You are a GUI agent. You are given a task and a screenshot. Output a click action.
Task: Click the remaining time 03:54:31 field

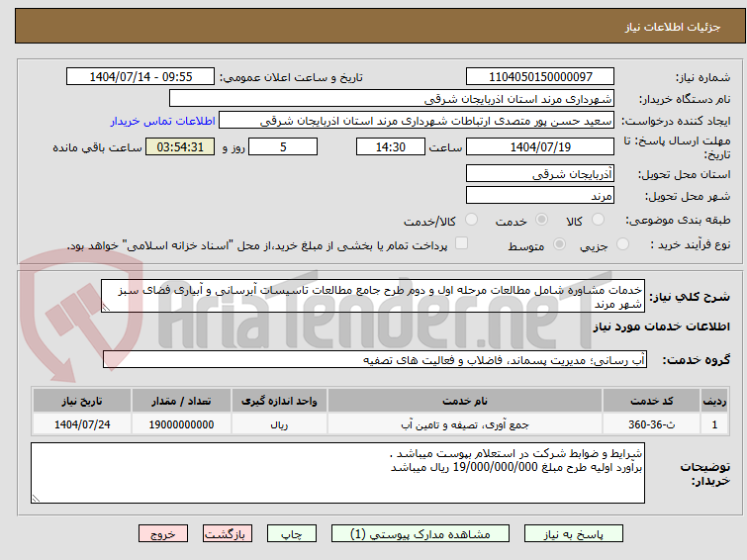click(180, 146)
